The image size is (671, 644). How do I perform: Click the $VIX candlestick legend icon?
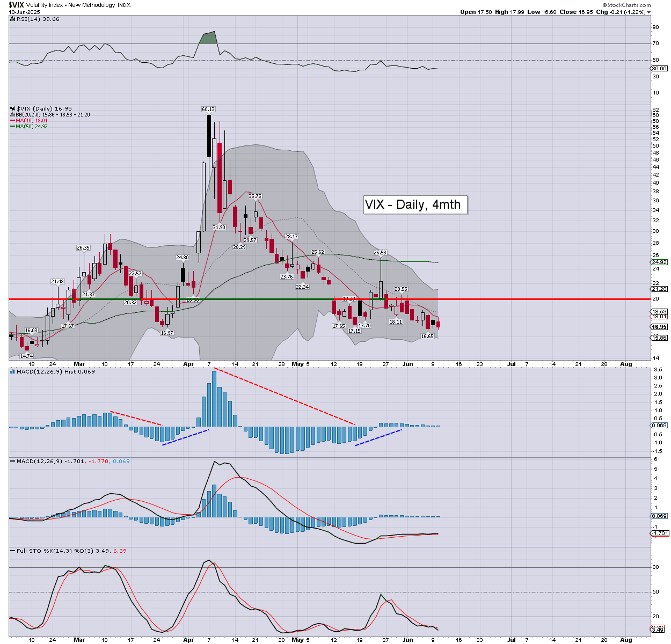pos(12,109)
